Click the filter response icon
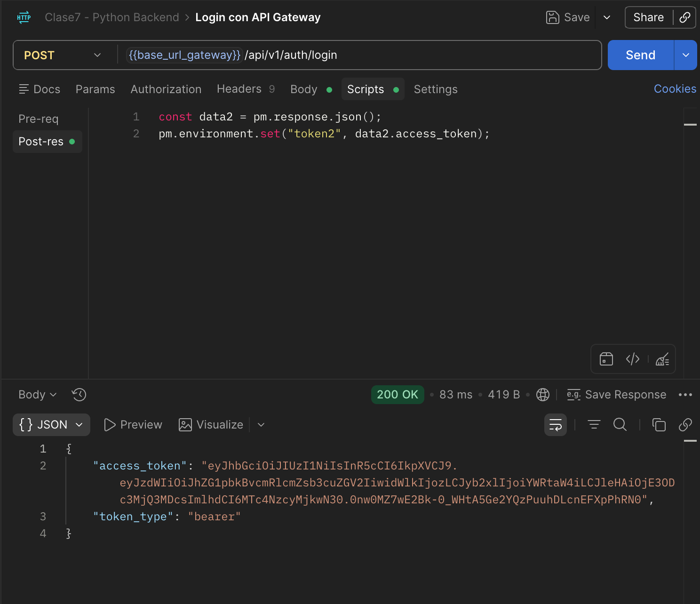Image resolution: width=700 pixels, height=604 pixels. [594, 425]
